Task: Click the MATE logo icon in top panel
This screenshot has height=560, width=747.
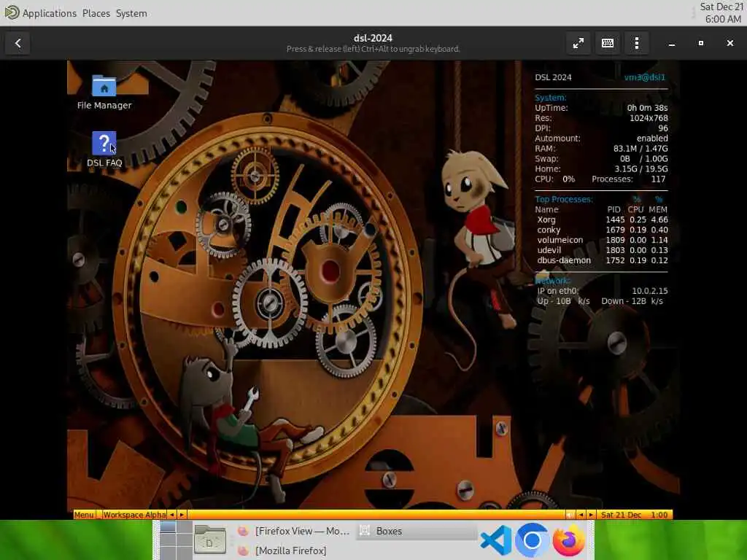Action: click(12, 12)
